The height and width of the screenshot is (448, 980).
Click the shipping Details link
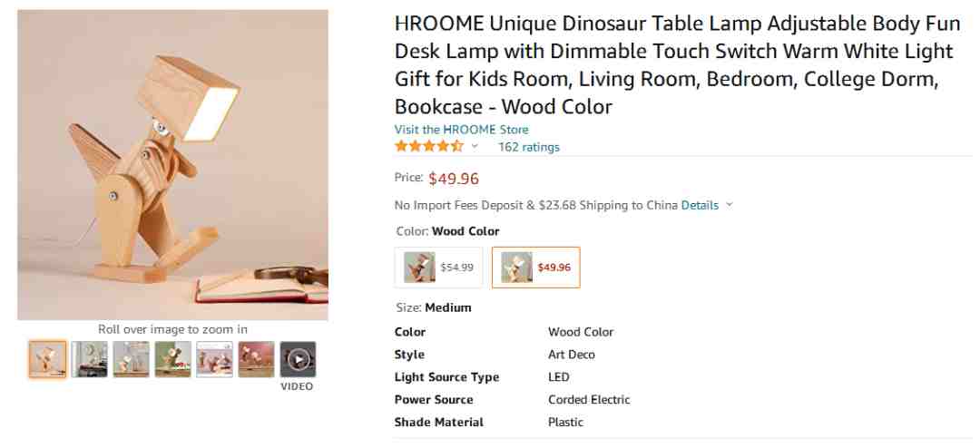coord(700,205)
